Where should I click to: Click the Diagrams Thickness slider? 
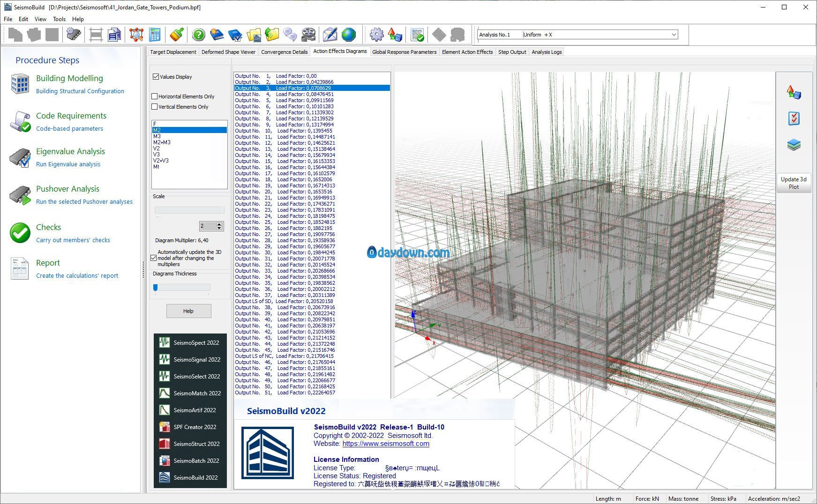click(182, 288)
